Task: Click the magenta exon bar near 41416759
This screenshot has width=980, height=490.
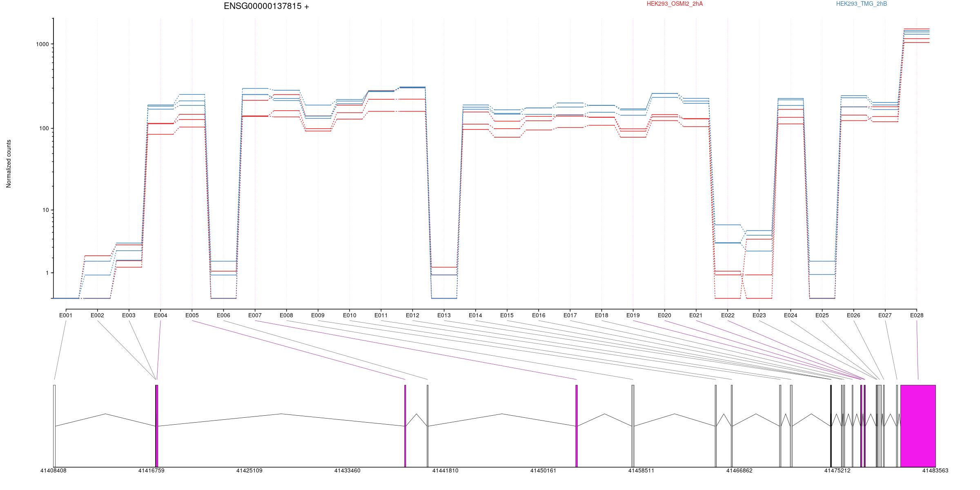Action: click(x=157, y=426)
